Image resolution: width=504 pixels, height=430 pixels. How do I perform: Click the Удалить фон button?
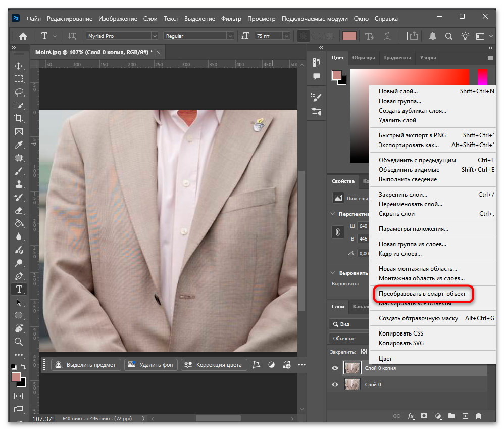click(x=150, y=365)
